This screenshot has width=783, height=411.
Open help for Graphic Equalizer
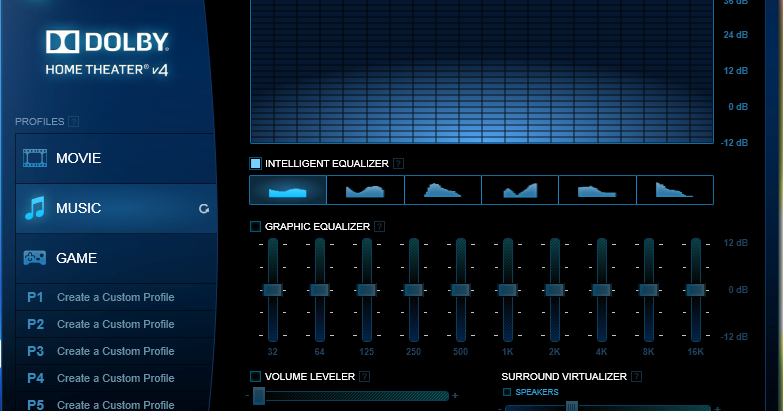(380, 226)
